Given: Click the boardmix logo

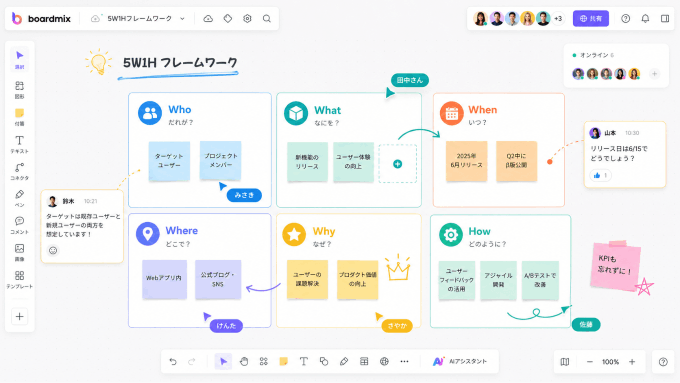Looking at the screenshot, I should pos(41,19).
